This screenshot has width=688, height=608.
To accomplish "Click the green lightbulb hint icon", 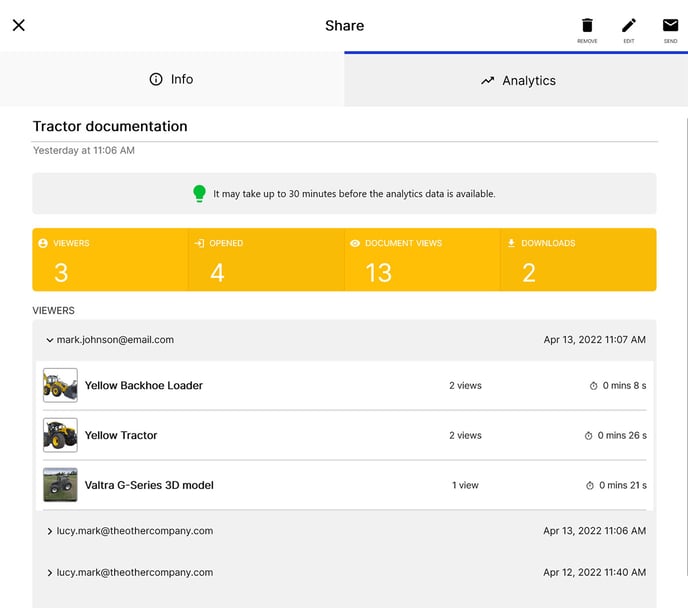I will pyautogui.click(x=199, y=193).
